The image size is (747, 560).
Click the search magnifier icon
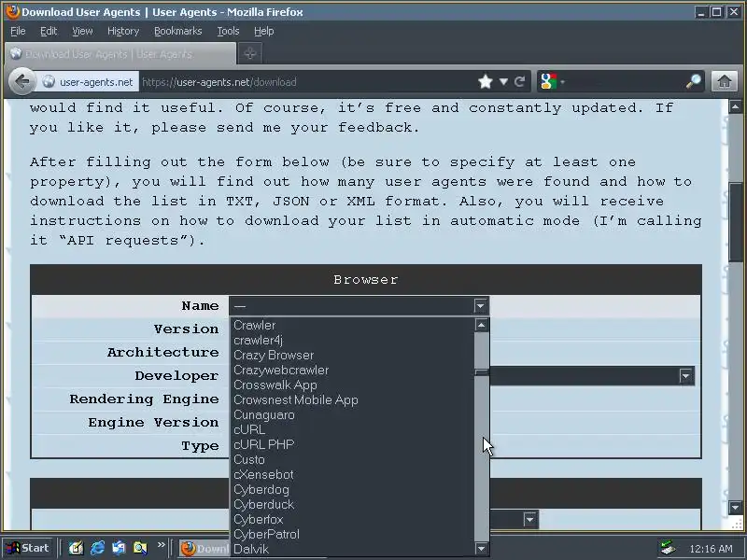click(694, 82)
